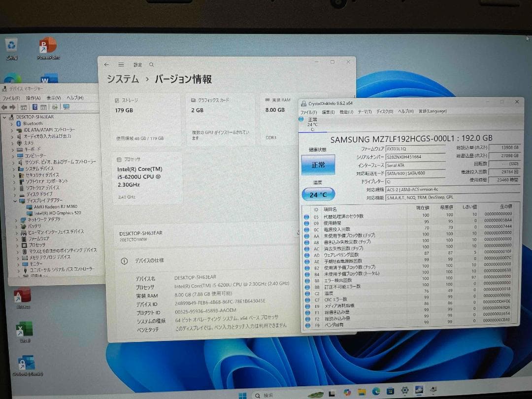The width and height of the screenshot is (532, 399).
Task: Click the search icon in Settings title bar
Action: [x=151, y=64]
